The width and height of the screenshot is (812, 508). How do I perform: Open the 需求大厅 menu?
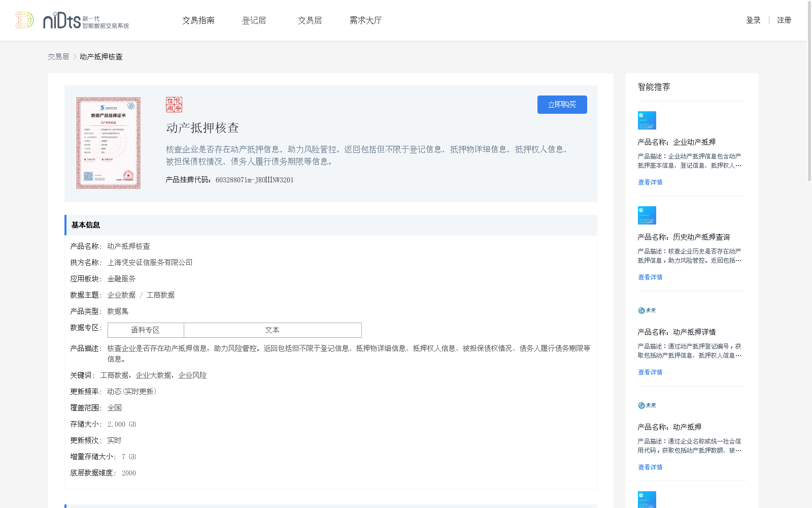coord(365,20)
